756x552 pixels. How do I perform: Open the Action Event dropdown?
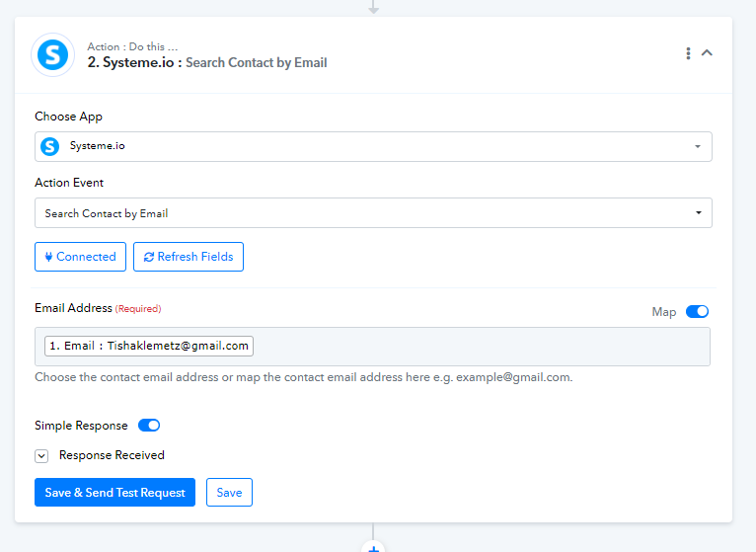click(x=373, y=212)
